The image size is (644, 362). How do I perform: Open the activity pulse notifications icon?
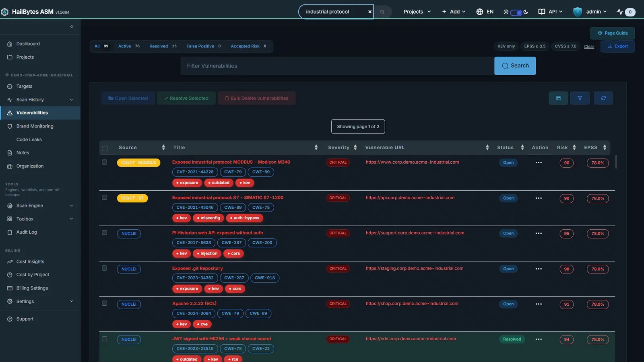point(620,12)
